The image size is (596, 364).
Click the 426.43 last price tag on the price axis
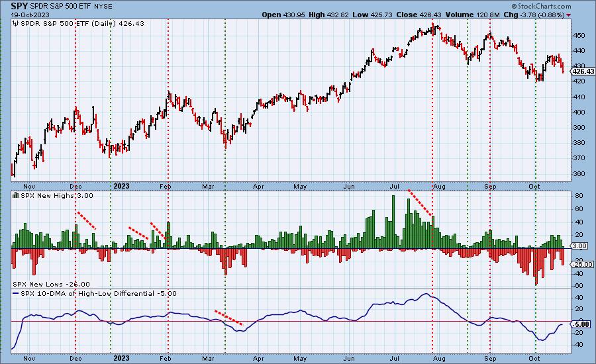(x=583, y=71)
